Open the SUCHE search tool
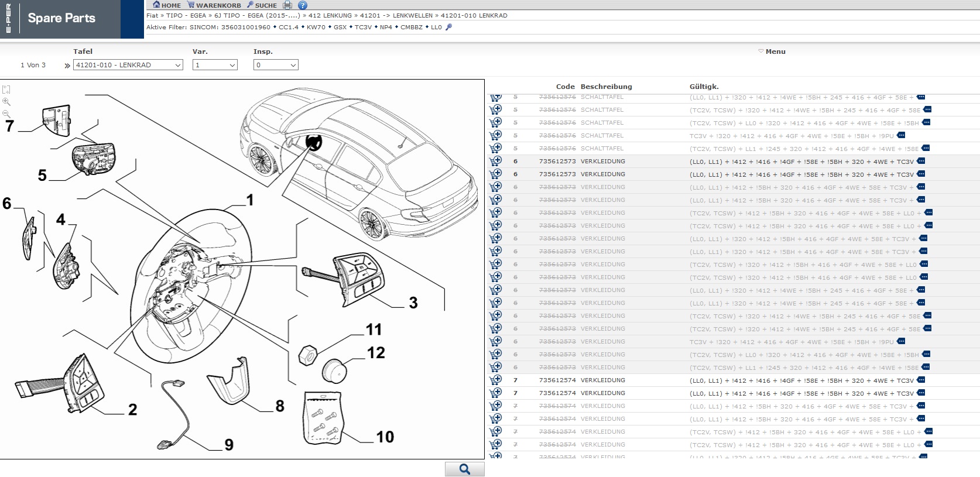Image resolution: width=980 pixels, height=477 pixels. (x=262, y=5)
